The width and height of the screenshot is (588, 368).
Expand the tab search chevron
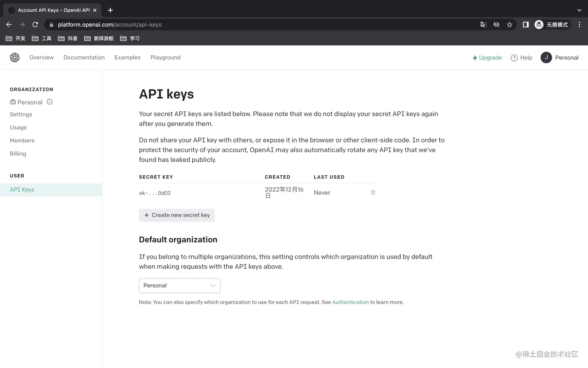click(579, 10)
